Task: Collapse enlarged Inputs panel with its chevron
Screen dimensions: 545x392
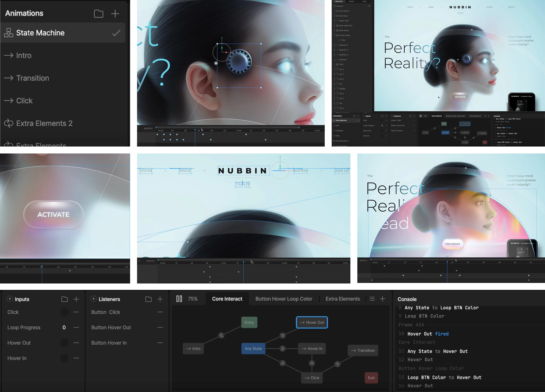Action: [x=10, y=299]
